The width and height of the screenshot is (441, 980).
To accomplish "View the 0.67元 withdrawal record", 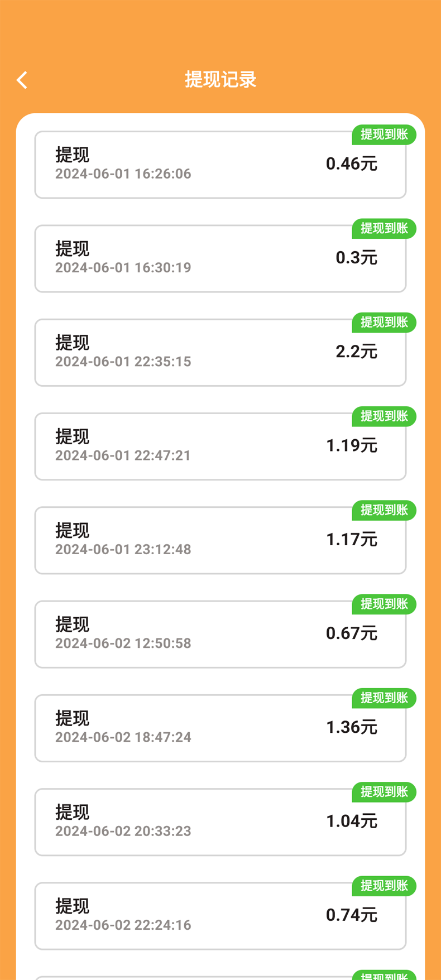I will [x=220, y=635].
